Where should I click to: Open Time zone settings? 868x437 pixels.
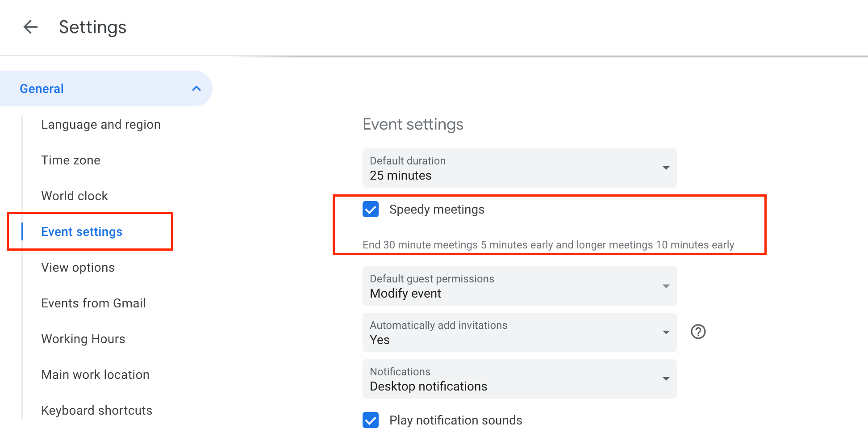click(70, 160)
